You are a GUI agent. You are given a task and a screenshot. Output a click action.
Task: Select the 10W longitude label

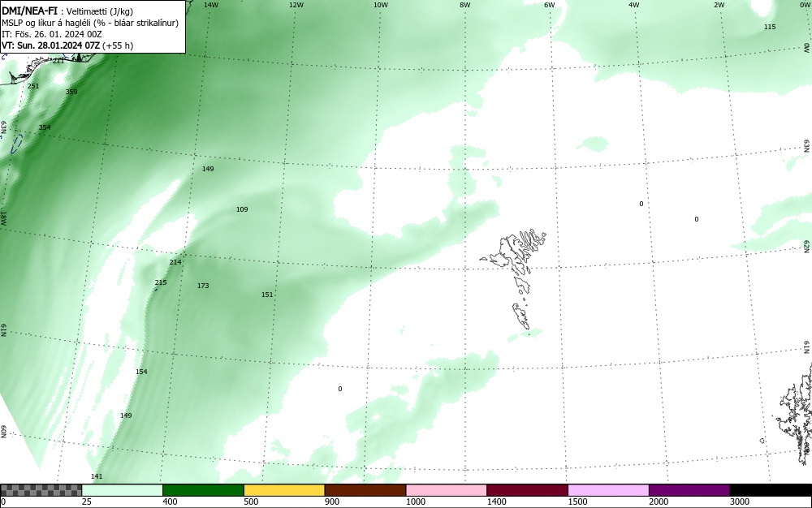point(381,5)
